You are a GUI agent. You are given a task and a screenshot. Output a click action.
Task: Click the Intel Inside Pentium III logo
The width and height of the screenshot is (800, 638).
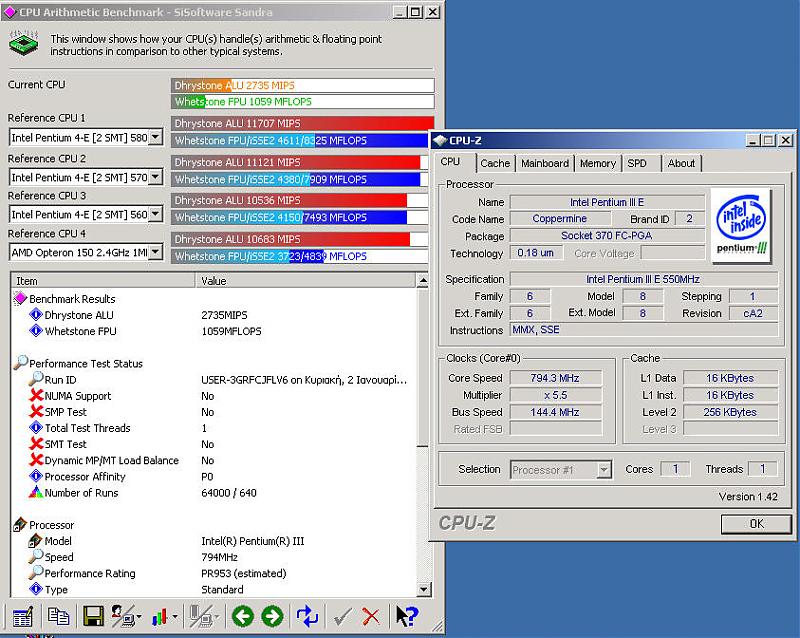pyautogui.click(x=741, y=225)
